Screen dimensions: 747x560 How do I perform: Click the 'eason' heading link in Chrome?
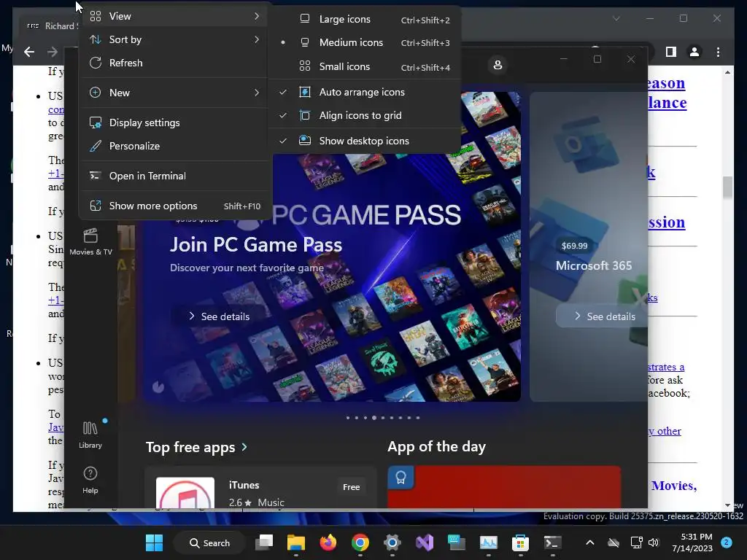pos(667,83)
